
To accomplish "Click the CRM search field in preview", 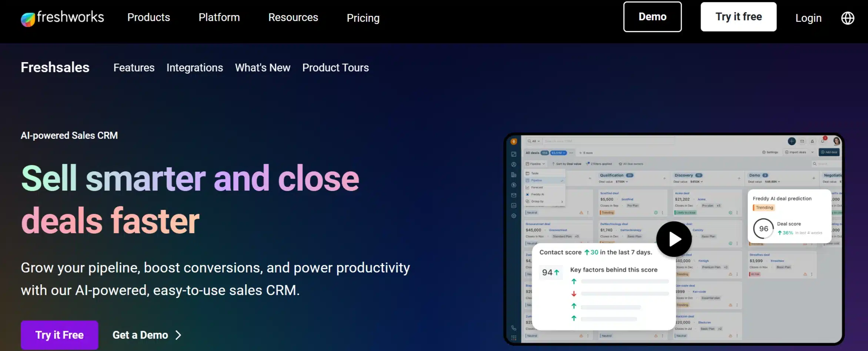I will (x=608, y=141).
